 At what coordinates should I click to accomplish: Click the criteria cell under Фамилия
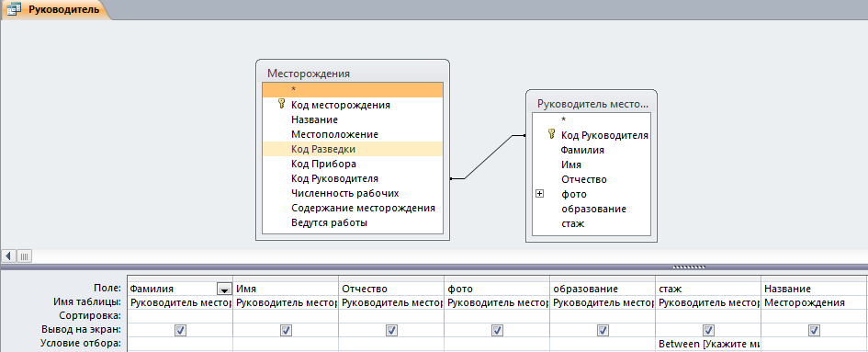(x=180, y=344)
